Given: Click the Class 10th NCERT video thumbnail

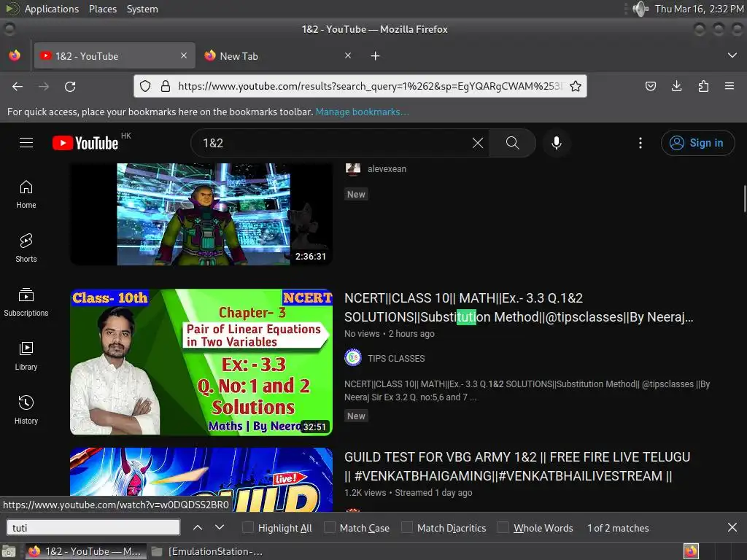Looking at the screenshot, I should coord(201,362).
